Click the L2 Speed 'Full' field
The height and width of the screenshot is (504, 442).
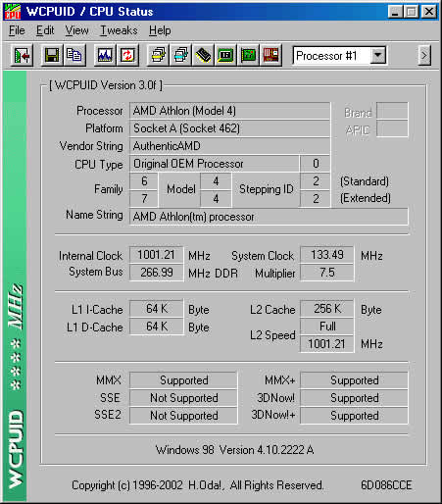327,327
